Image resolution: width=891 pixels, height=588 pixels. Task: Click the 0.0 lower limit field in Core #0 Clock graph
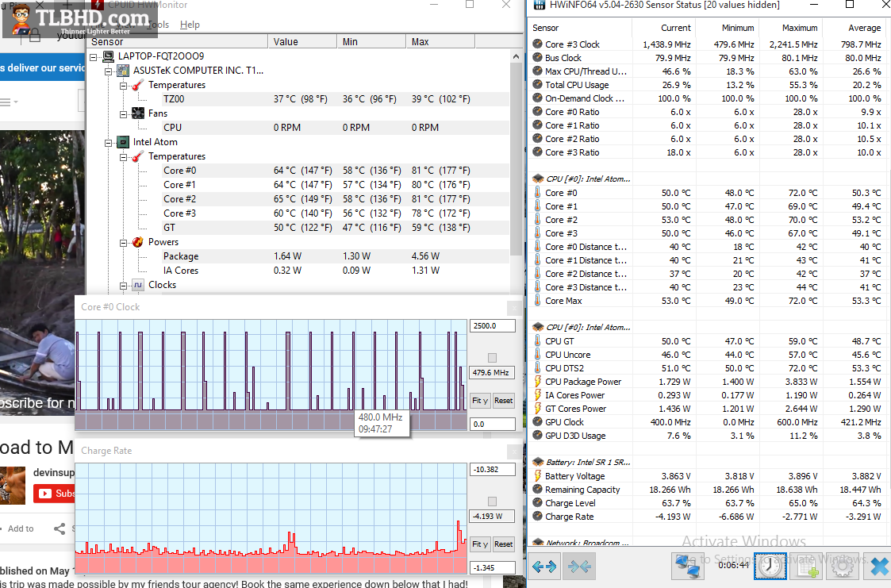point(493,425)
